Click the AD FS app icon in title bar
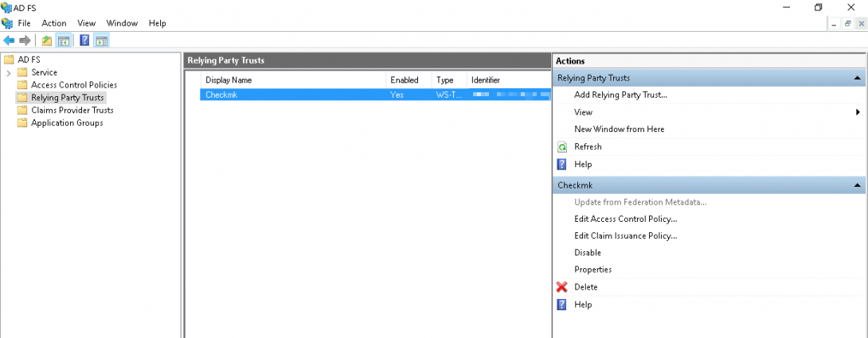The image size is (868, 338). pyautogui.click(x=6, y=7)
